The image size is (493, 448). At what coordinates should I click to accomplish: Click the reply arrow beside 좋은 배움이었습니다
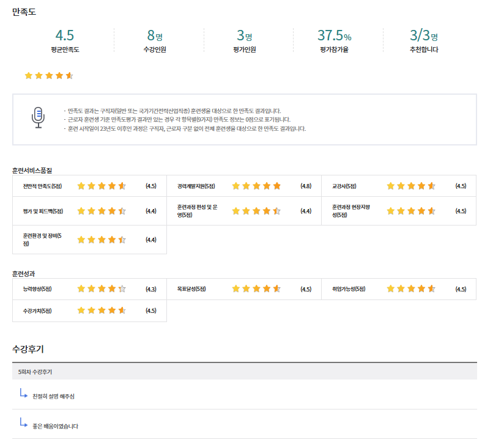click(23, 422)
